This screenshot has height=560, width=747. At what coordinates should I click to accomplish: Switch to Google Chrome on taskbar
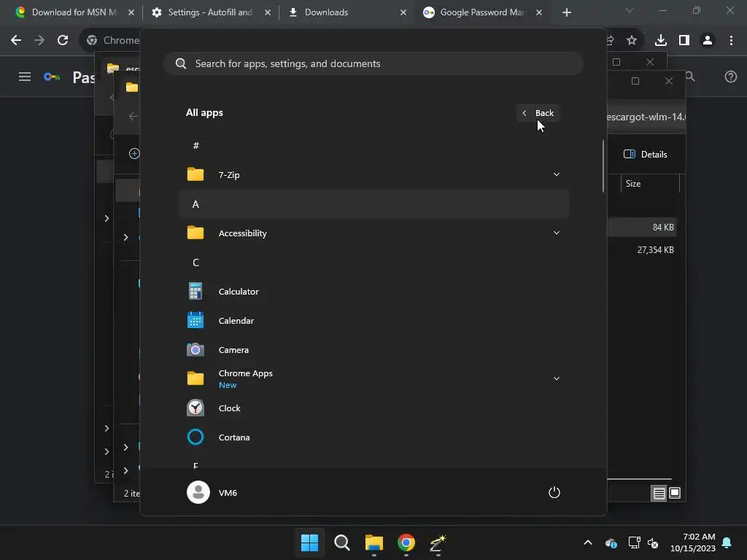[406, 542]
